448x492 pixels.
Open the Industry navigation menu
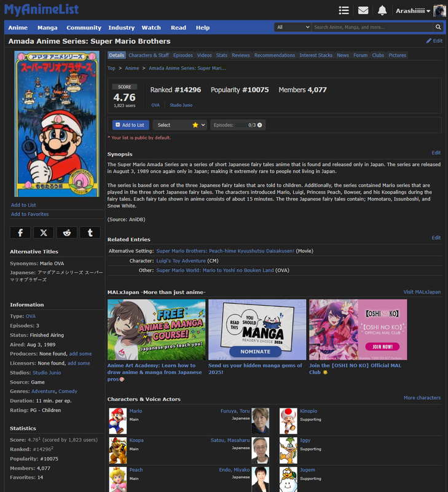coord(121,28)
